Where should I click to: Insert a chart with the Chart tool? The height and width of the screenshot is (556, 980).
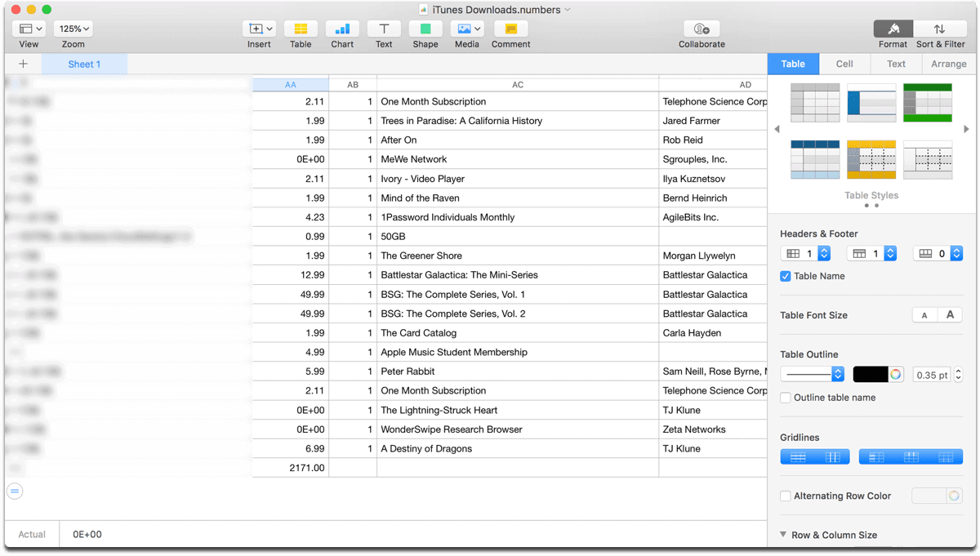(342, 29)
